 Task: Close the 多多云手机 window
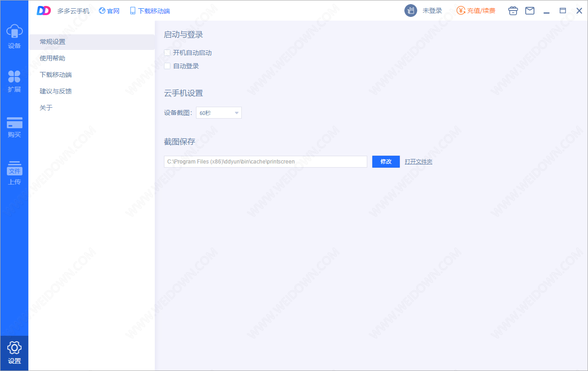(579, 11)
